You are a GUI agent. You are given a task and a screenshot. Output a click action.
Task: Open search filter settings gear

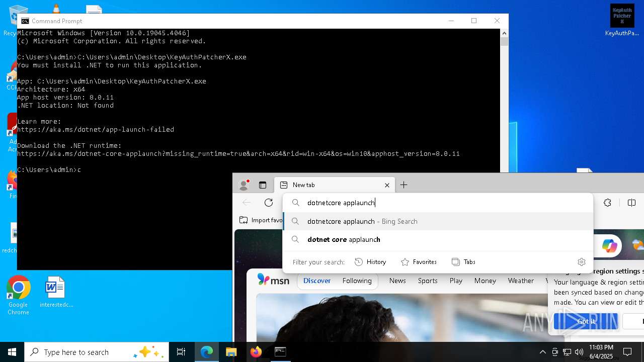(582, 262)
